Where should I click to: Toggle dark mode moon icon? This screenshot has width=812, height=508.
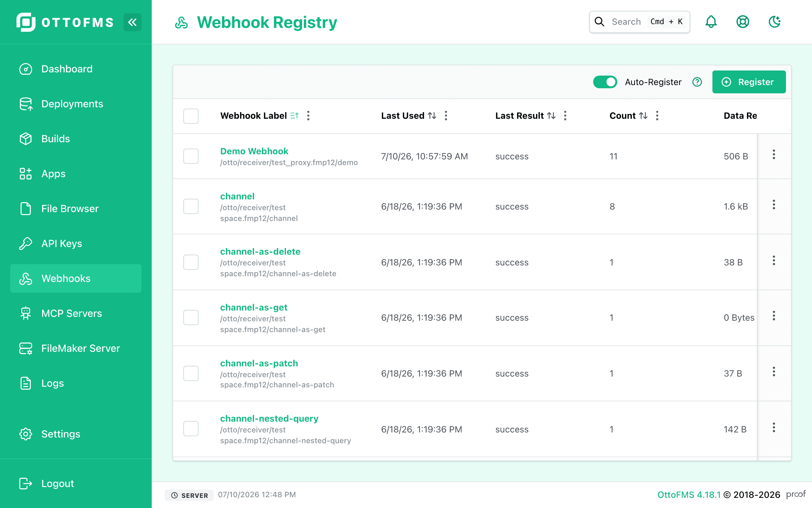[x=775, y=22]
